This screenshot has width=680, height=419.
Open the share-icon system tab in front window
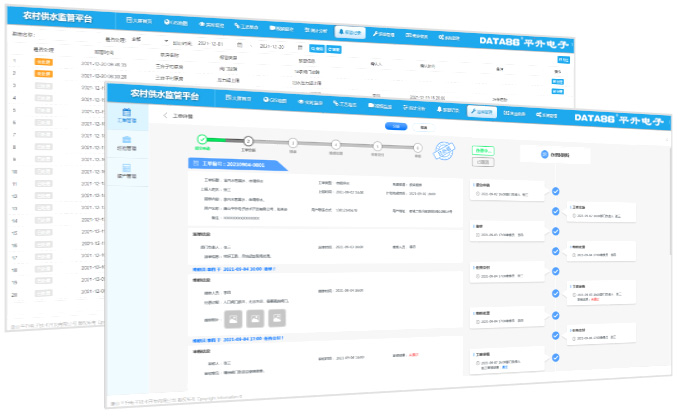(x=546, y=115)
